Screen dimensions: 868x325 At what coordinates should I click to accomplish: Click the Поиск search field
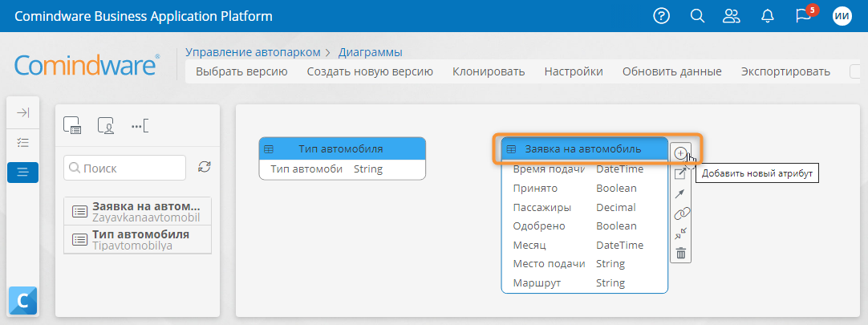(125, 168)
